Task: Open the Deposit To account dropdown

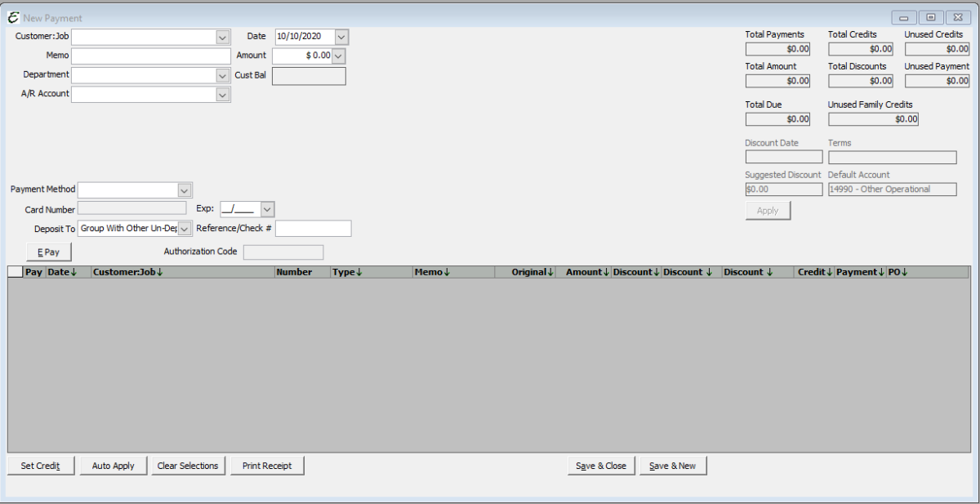Action: click(x=185, y=228)
